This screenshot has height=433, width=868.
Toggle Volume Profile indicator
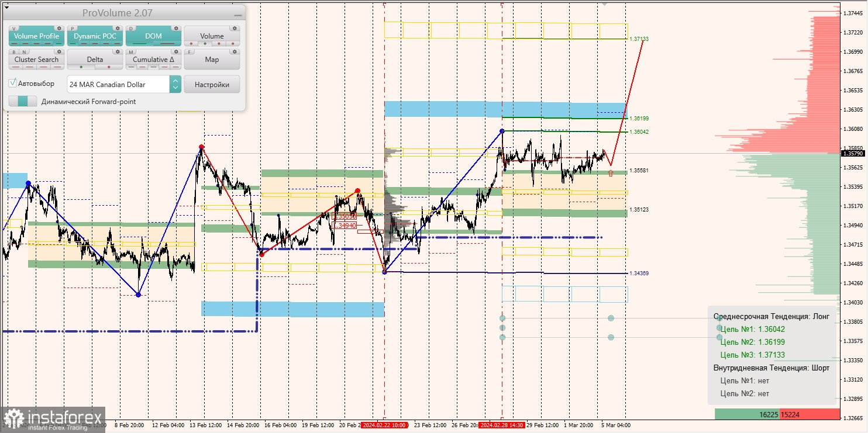tap(37, 36)
